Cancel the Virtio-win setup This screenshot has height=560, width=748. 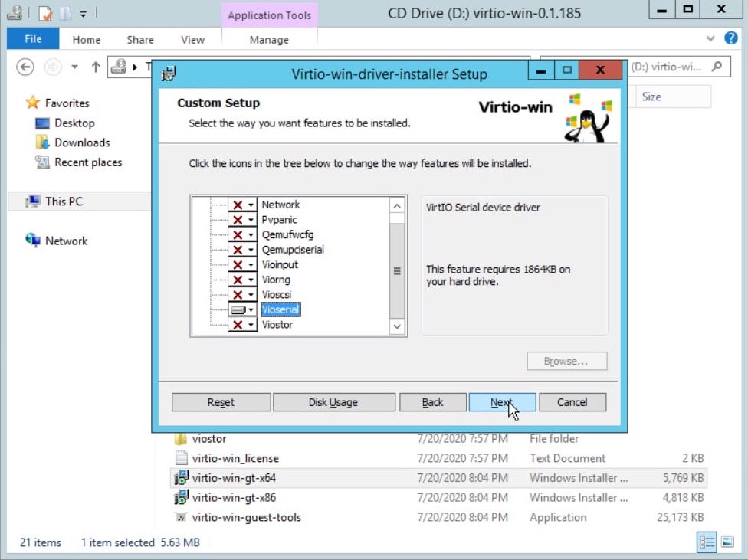click(x=572, y=402)
